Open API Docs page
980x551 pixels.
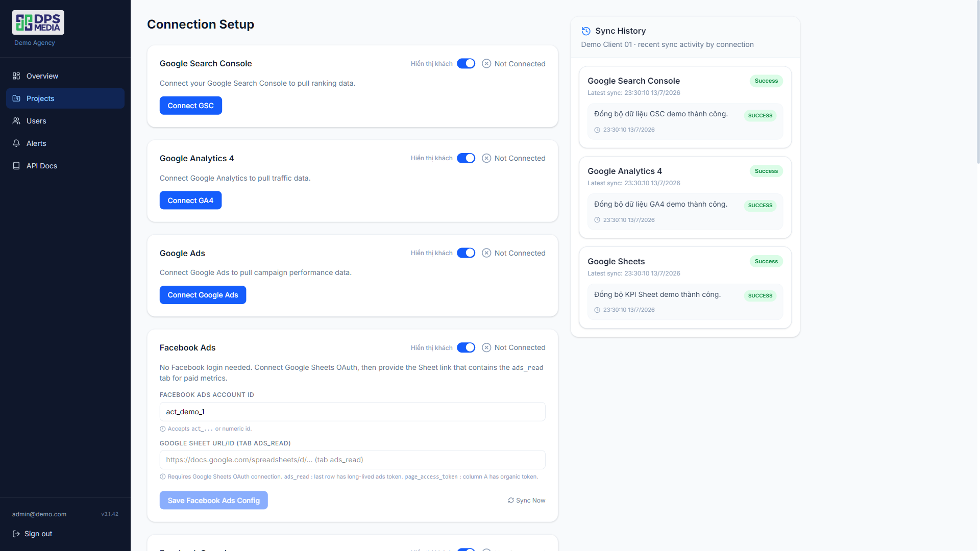point(65,166)
